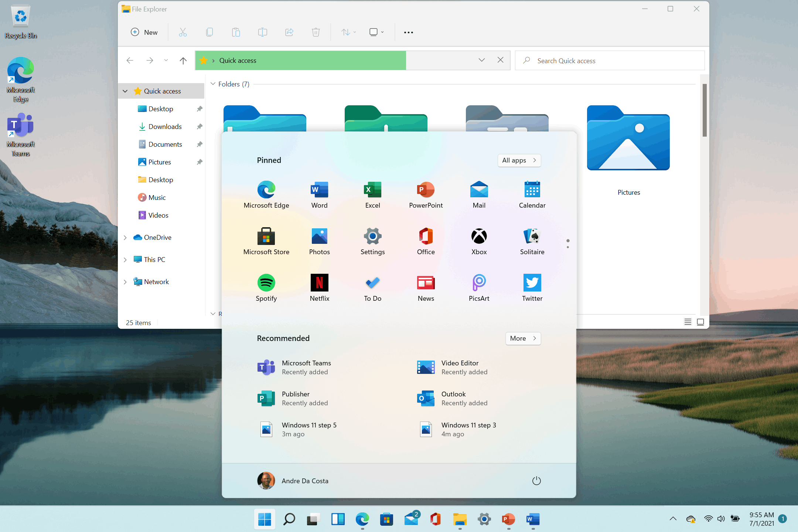Open Solitaire from the pinned apps
Screen dimensions: 798x532
pos(532,241)
